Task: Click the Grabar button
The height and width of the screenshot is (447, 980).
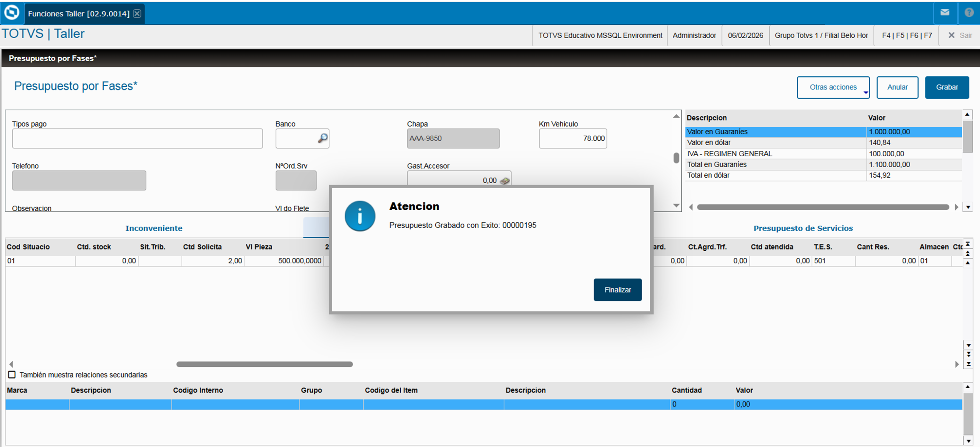Action: pyautogui.click(x=947, y=87)
